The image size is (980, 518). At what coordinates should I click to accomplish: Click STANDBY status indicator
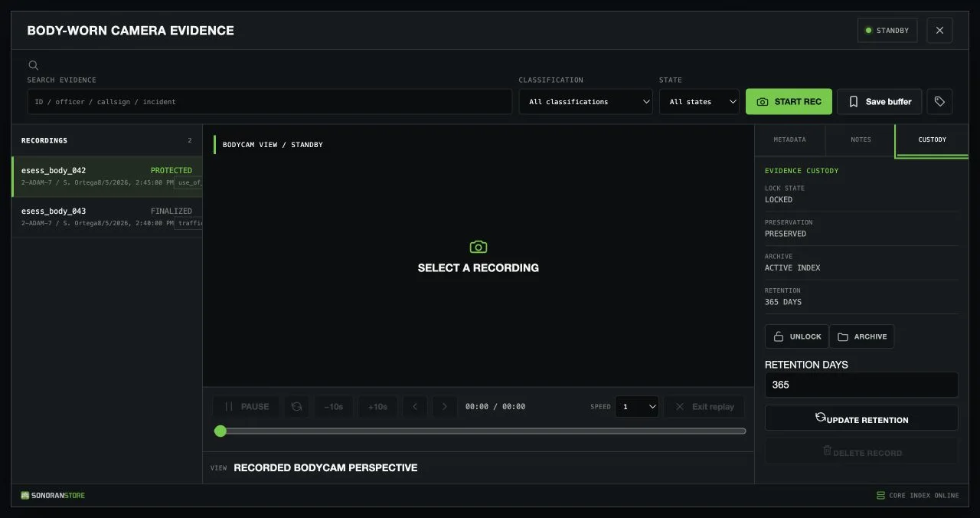click(887, 31)
